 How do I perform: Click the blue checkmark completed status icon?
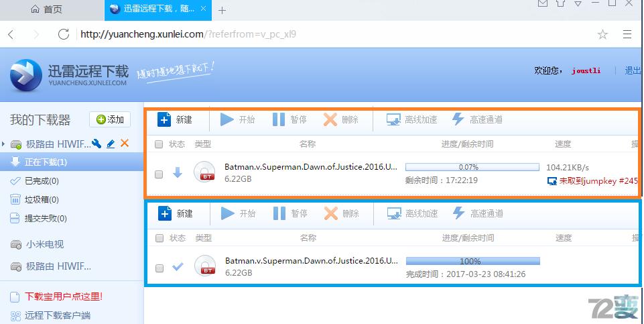click(x=178, y=266)
